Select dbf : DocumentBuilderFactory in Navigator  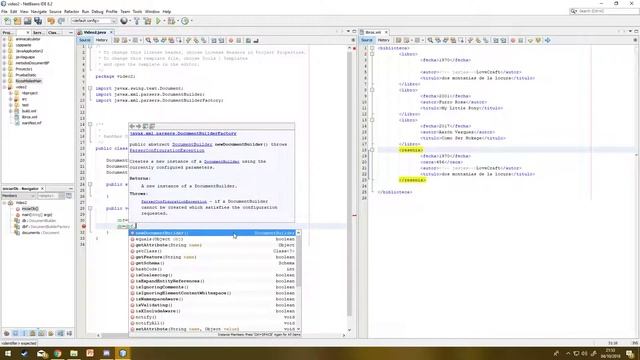click(x=46, y=227)
